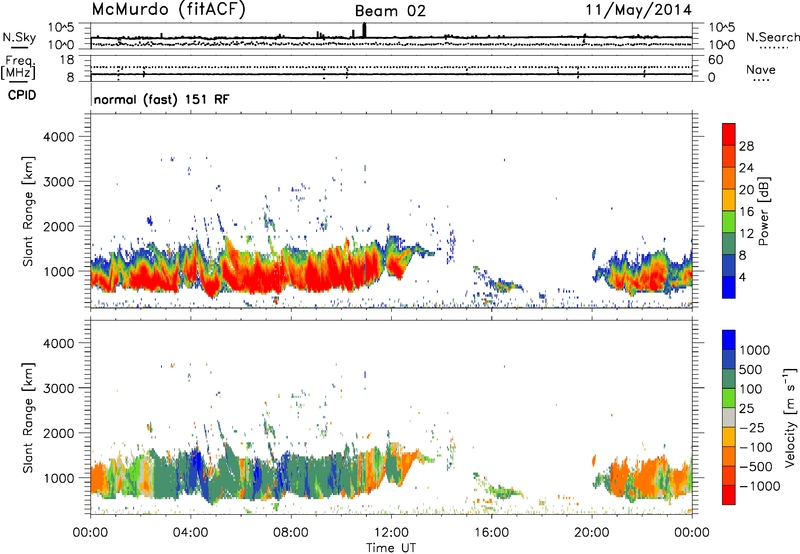This screenshot has width=800, height=554.
Task: Click the 'McMurdo (fitACF)' plot title
Action: tap(168, 10)
